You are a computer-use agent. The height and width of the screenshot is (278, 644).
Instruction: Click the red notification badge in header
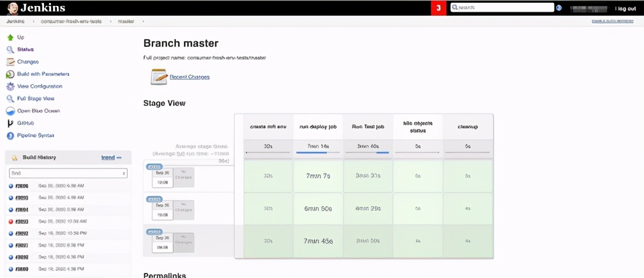438,8
